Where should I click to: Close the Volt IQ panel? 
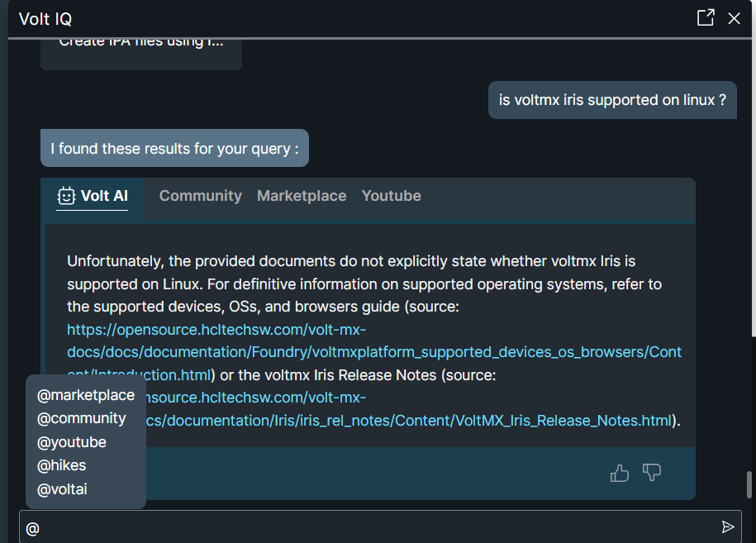point(734,18)
